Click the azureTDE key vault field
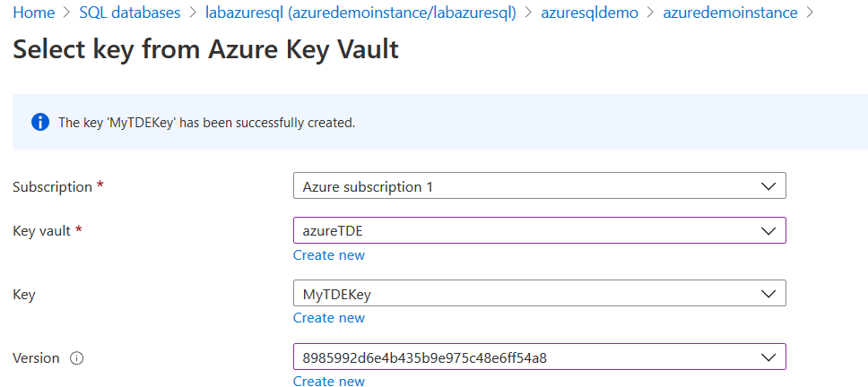The image size is (868, 387). coord(520,230)
